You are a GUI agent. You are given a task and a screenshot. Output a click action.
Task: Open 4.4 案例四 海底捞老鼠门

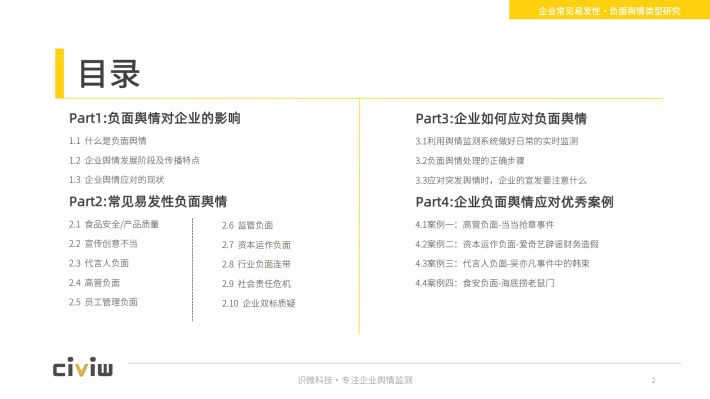point(485,283)
